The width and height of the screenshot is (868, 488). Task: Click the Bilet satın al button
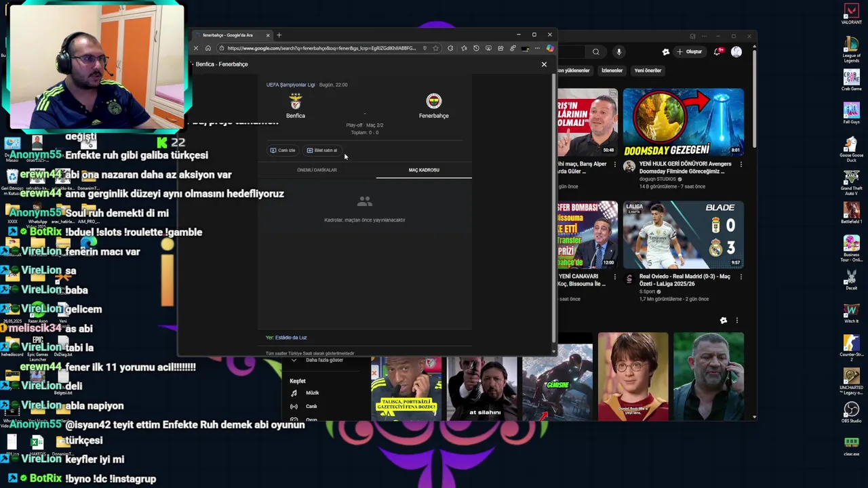(x=322, y=150)
